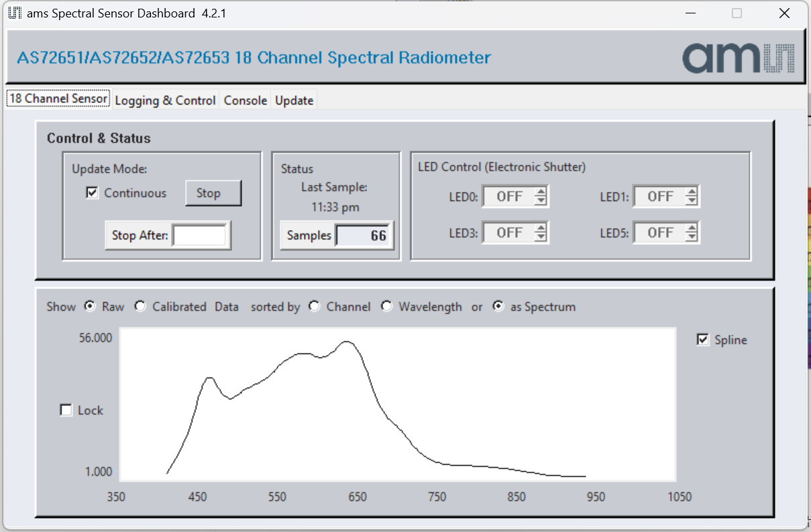Increase LED1 value with up arrow
Image resolution: width=811 pixels, height=532 pixels.
click(692, 192)
